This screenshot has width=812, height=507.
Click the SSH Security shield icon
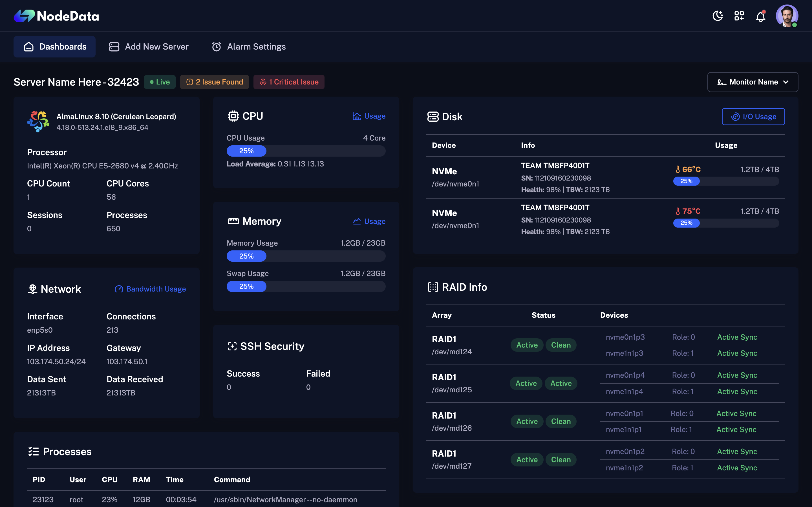(233, 346)
